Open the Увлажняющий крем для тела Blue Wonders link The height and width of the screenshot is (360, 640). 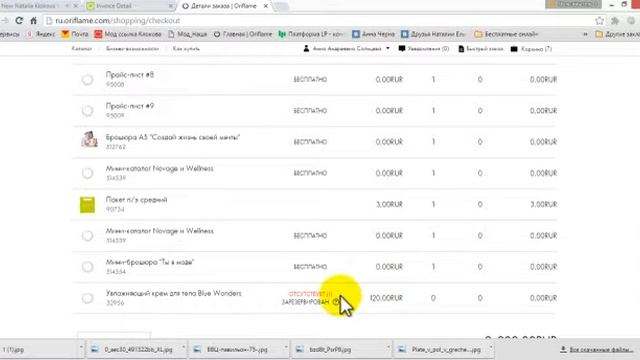click(173, 293)
